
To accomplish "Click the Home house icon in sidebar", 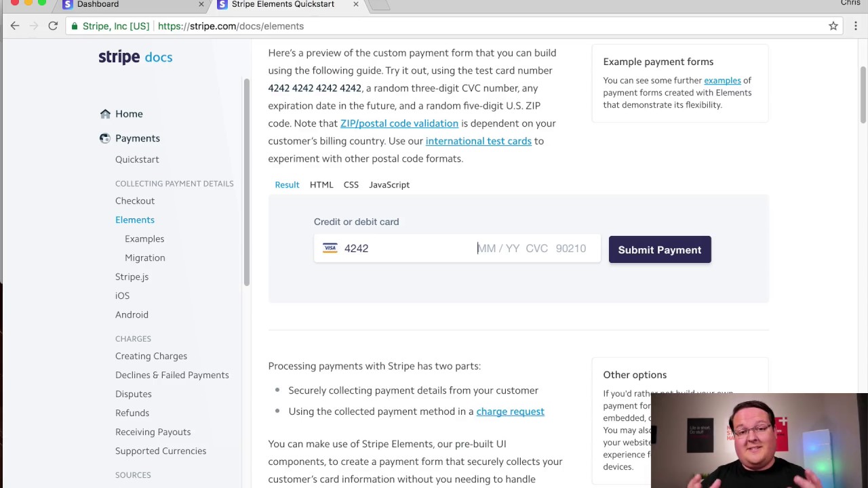I will [x=104, y=114].
